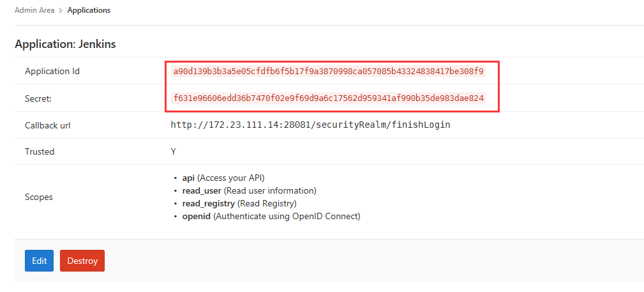Click the Trusted value Y
644x292 pixels.
click(x=174, y=152)
